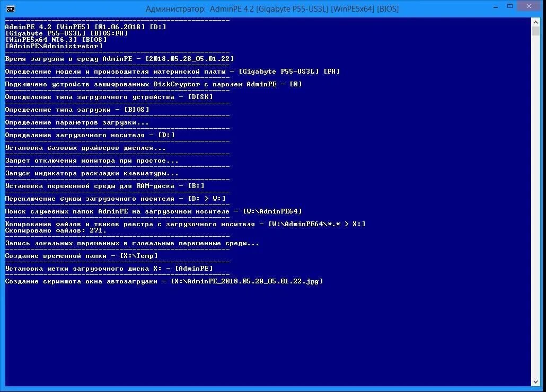
Task: Click line 'Создание скриншота окна автозагрузки'
Action: 164,281
